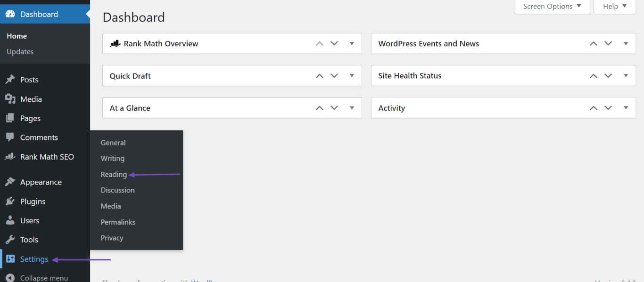Open the Appearance menu label
Image resolution: width=644 pixels, height=282 pixels.
click(41, 182)
